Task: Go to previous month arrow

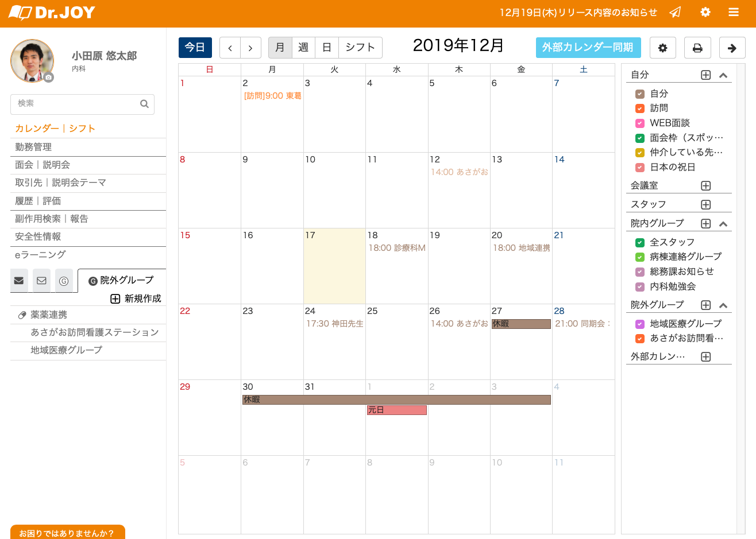Action: [230, 48]
